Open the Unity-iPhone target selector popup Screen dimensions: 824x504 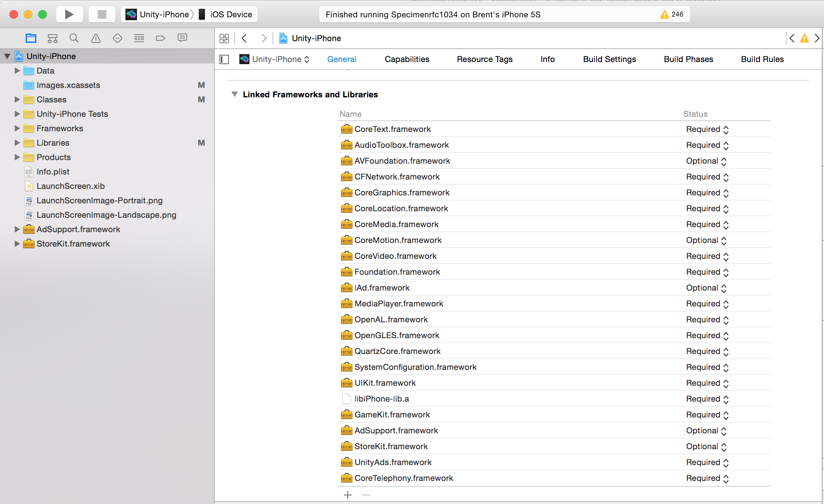(274, 59)
